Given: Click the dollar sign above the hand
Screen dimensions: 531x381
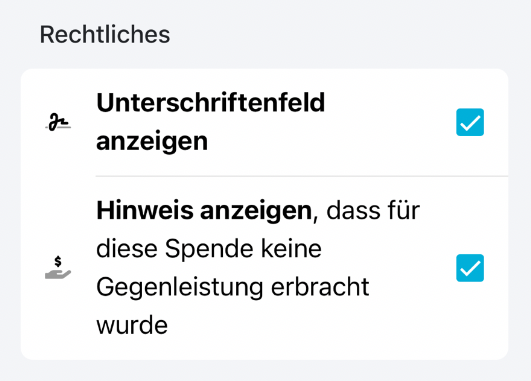Looking at the screenshot, I should tap(58, 261).
